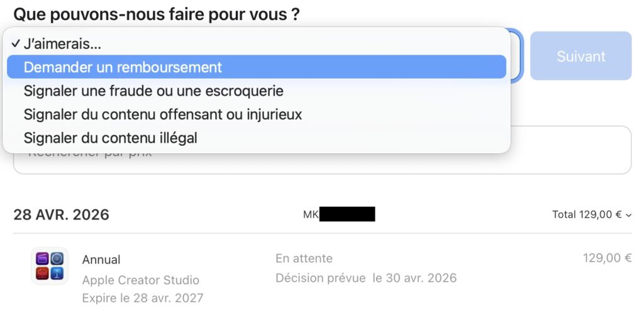Pick Signaler du contenu offensant ou injurieux
The width and height of the screenshot is (644, 327).
click(163, 114)
